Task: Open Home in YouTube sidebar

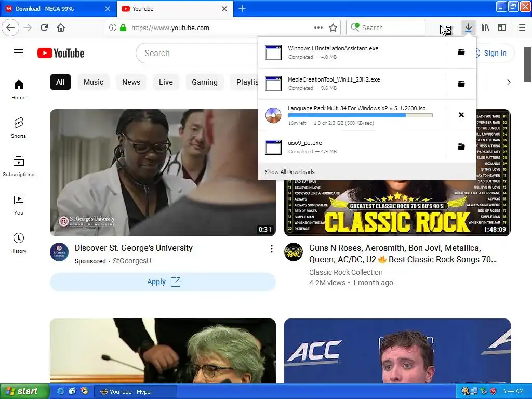Action: pos(18,89)
